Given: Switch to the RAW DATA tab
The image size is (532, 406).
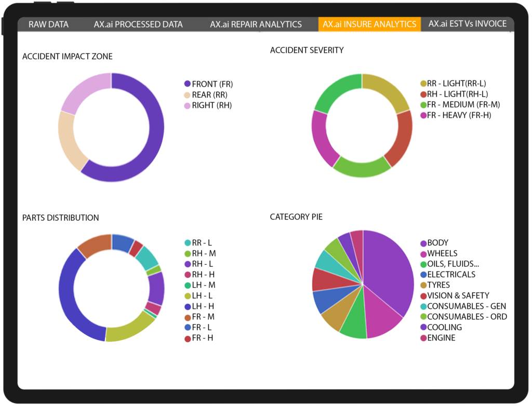Looking at the screenshot, I should (48, 24).
